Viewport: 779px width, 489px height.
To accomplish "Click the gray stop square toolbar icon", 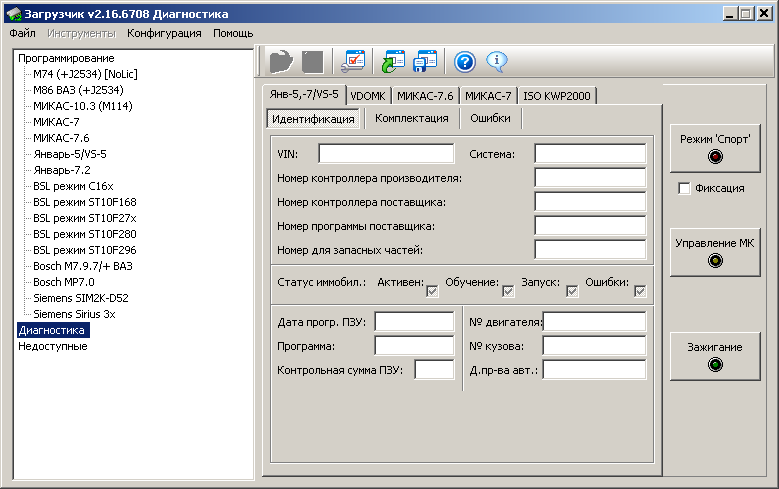I will point(312,62).
